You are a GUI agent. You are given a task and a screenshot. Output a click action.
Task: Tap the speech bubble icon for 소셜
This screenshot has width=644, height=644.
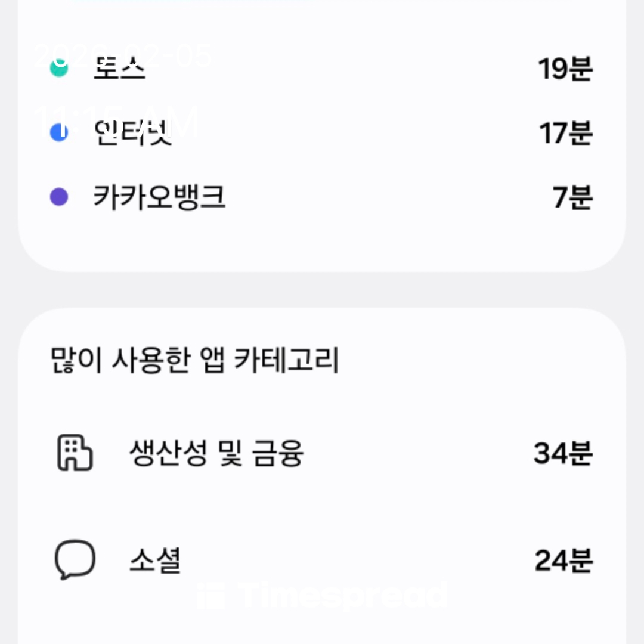point(75,560)
